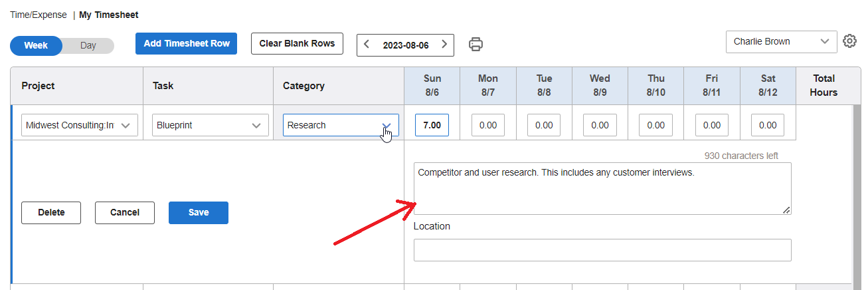Delete the timesheet row
The image size is (868, 290).
(x=51, y=213)
